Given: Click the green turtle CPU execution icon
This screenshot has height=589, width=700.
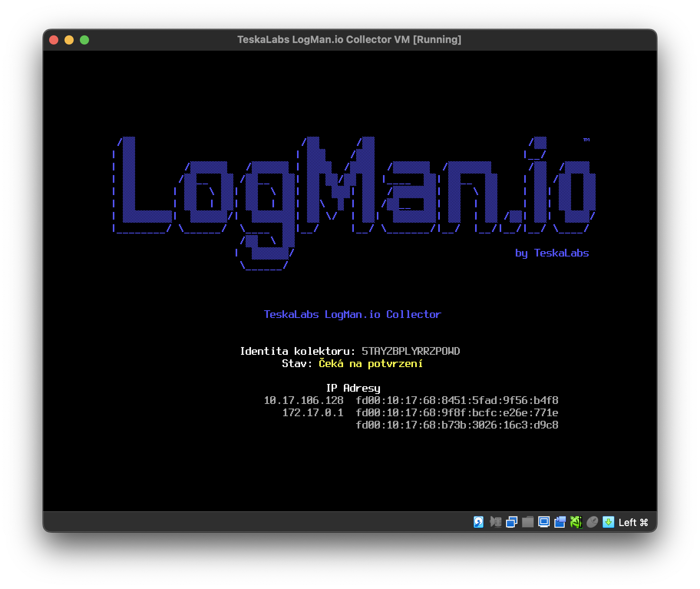Looking at the screenshot, I should pyautogui.click(x=576, y=522).
